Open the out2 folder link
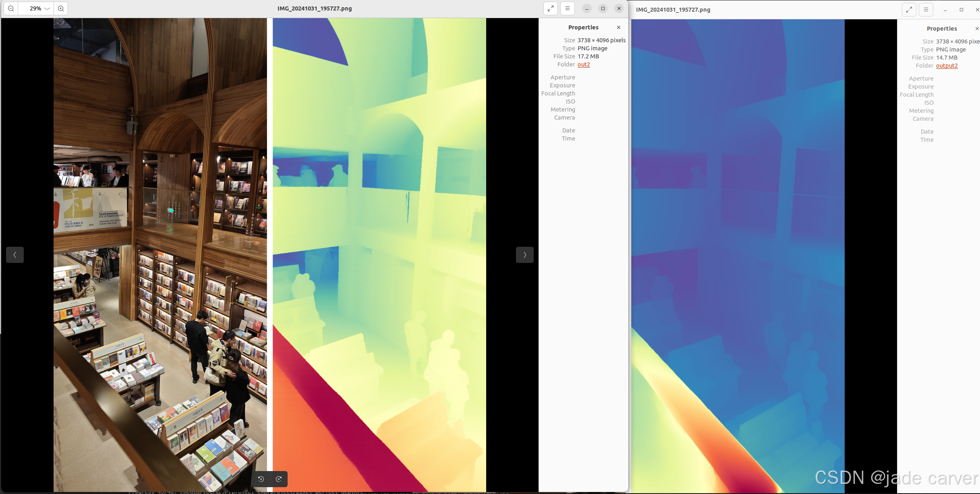980x494 pixels. pos(583,64)
